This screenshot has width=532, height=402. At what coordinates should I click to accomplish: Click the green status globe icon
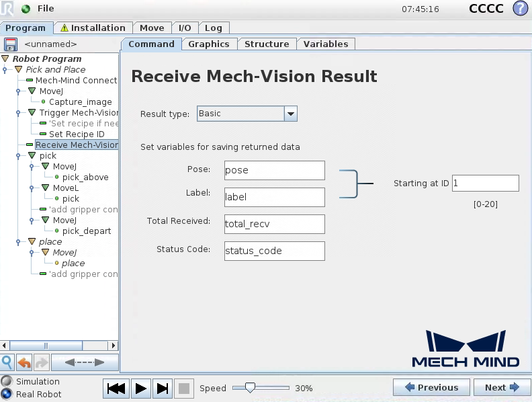(x=26, y=9)
